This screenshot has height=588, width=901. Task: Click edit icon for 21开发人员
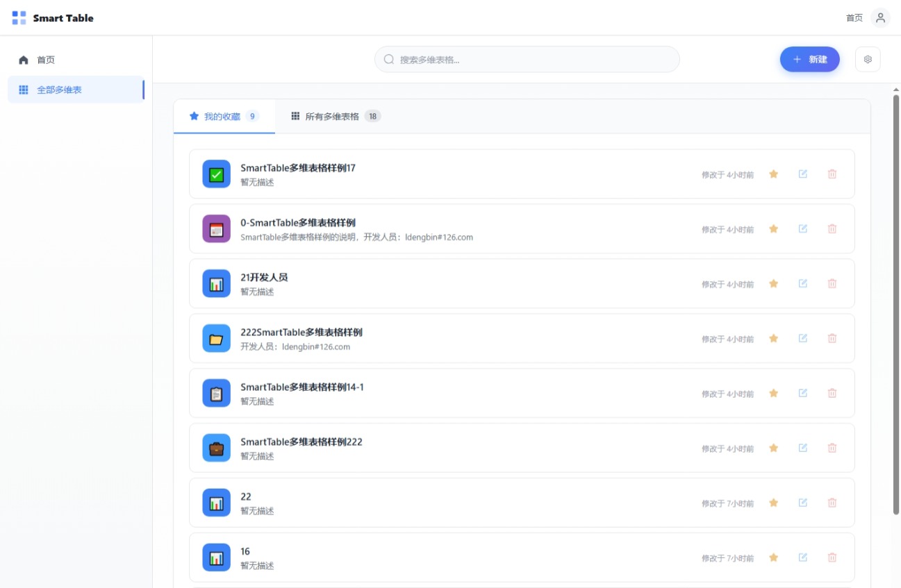pos(802,284)
